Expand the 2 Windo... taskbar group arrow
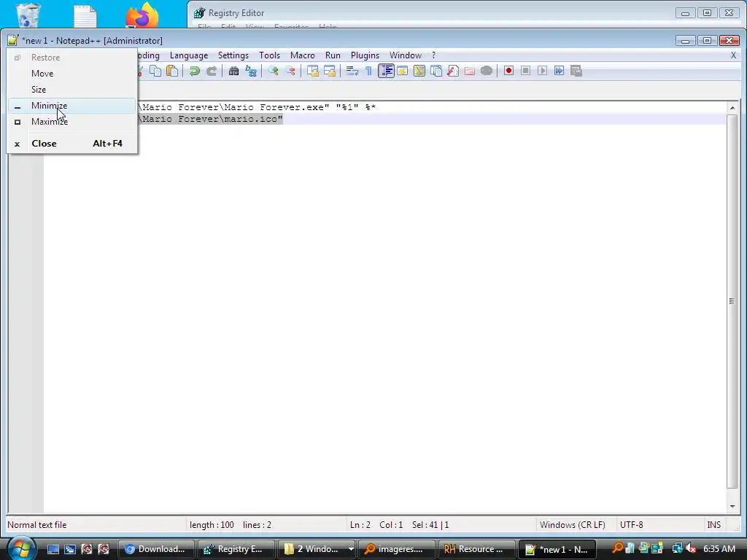Image resolution: width=747 pixels, height=560 pixels. tap(351, 549)
